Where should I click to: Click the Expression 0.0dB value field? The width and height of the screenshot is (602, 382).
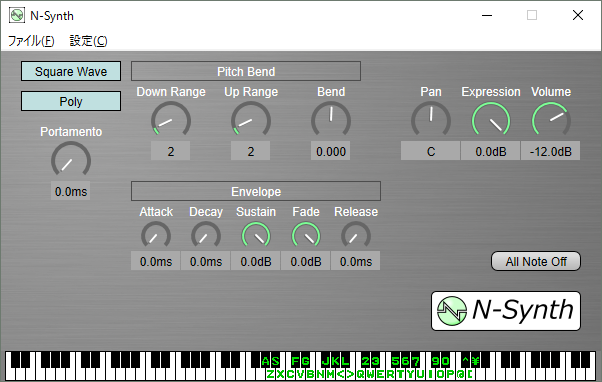tap(491, 151)
